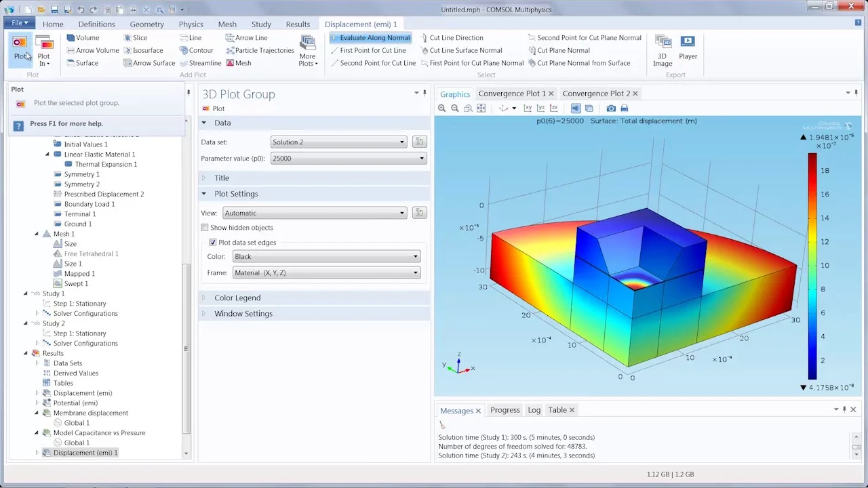The width and height of the screenshot is (868, 488).
Task: Uncheck Plot data set edges
Action: (x=213, y=243)
